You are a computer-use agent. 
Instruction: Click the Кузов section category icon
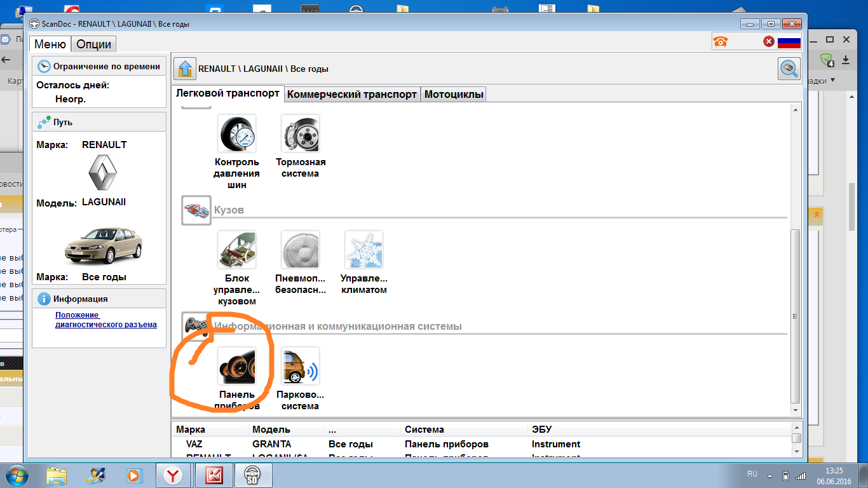[196, 210]
